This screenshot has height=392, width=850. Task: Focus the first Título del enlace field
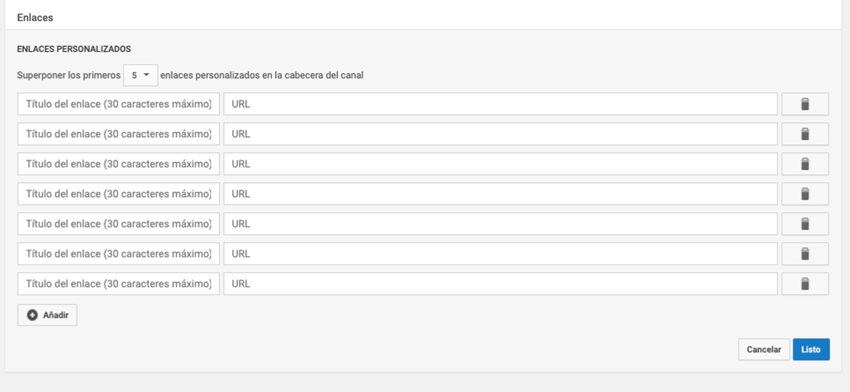(119, 104)
